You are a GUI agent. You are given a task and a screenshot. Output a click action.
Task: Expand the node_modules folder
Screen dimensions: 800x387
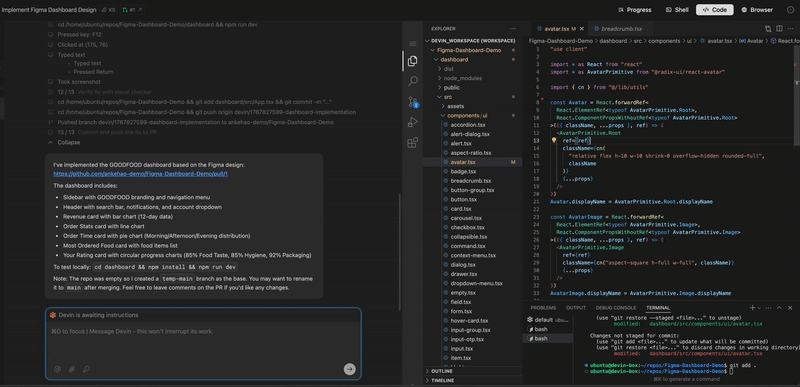(x=472, y=78)
